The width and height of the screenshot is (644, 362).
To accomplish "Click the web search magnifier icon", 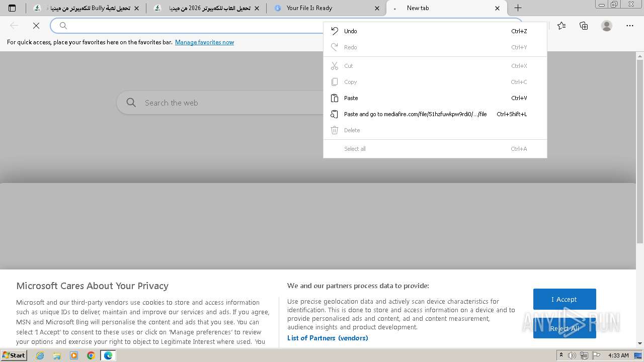I will point(131,103).
